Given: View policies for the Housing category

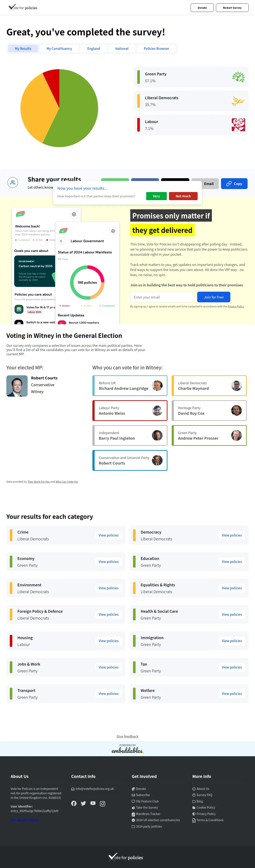Looking at the screenshot, I should [x=108, y=641].
